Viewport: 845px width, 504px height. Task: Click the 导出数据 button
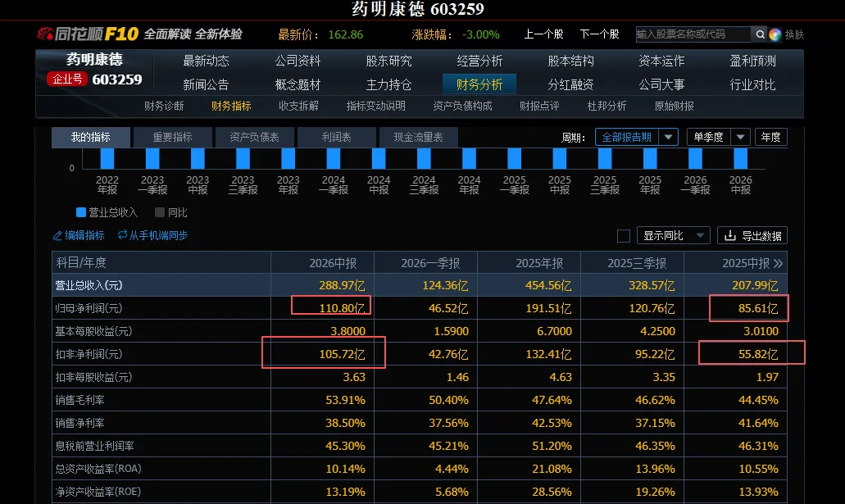tap(752, 235)
